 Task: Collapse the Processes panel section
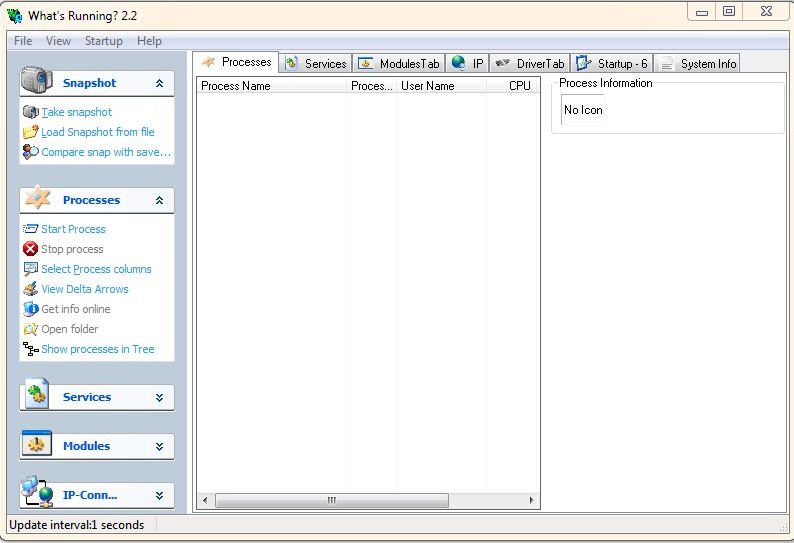159,201
